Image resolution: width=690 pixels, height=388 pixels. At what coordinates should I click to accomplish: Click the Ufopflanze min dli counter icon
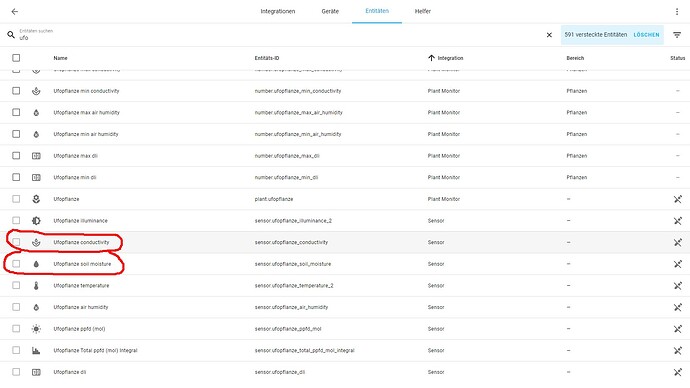36,177
